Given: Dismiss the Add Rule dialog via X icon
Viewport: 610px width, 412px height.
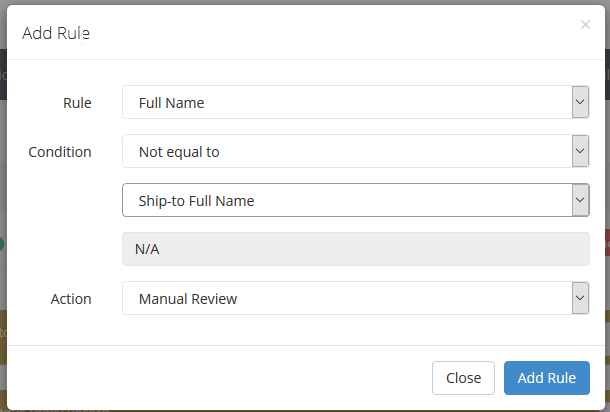Looking at the screenshot, I should coord(585,25).
